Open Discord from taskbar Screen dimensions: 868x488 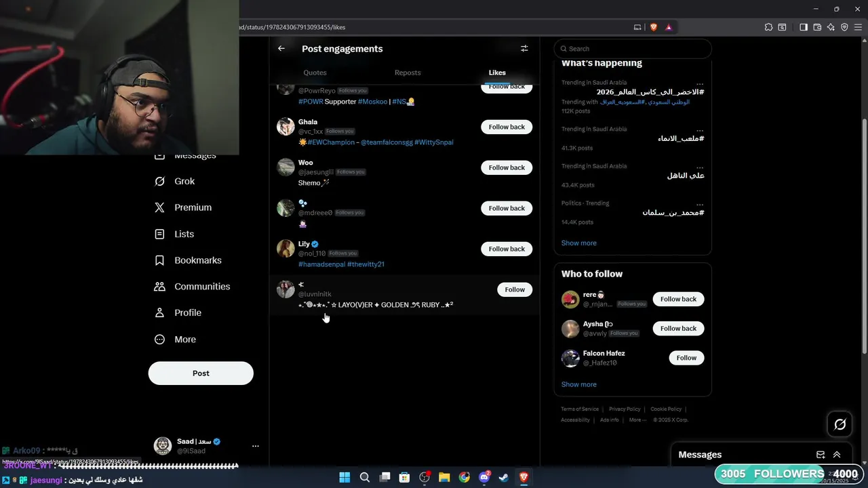coord(484,477)
